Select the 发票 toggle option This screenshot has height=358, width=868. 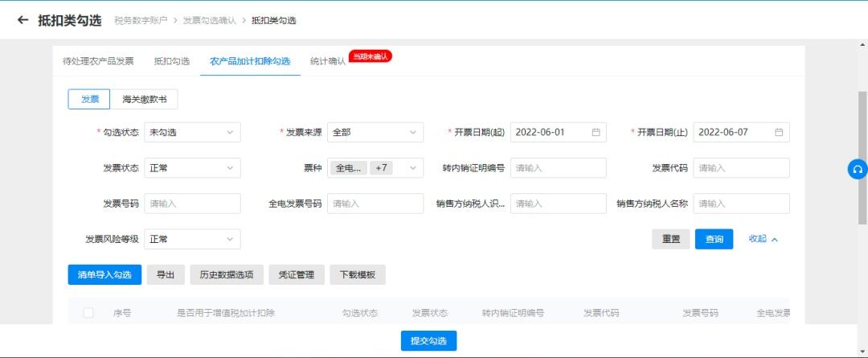[x=89, y=99]
